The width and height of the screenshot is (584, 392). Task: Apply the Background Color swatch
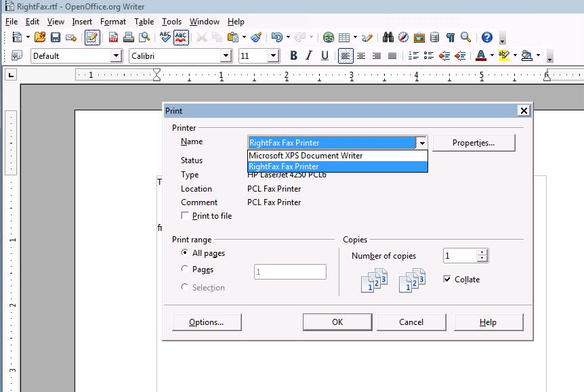point(526,56)
